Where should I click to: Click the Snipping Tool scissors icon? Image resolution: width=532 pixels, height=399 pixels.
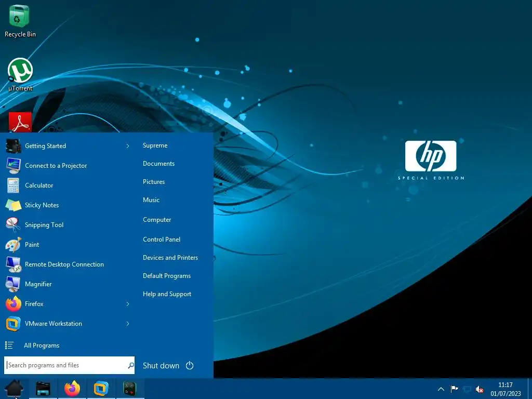pyautogui.click(x=13, y=224)
